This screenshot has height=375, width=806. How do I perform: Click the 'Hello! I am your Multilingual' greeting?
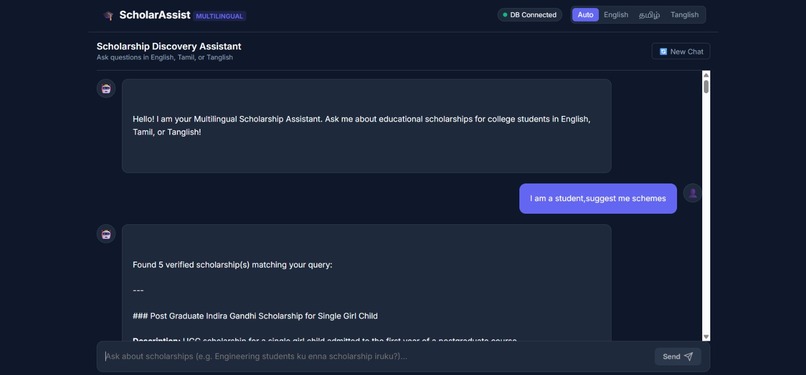(x=361, y=125)
